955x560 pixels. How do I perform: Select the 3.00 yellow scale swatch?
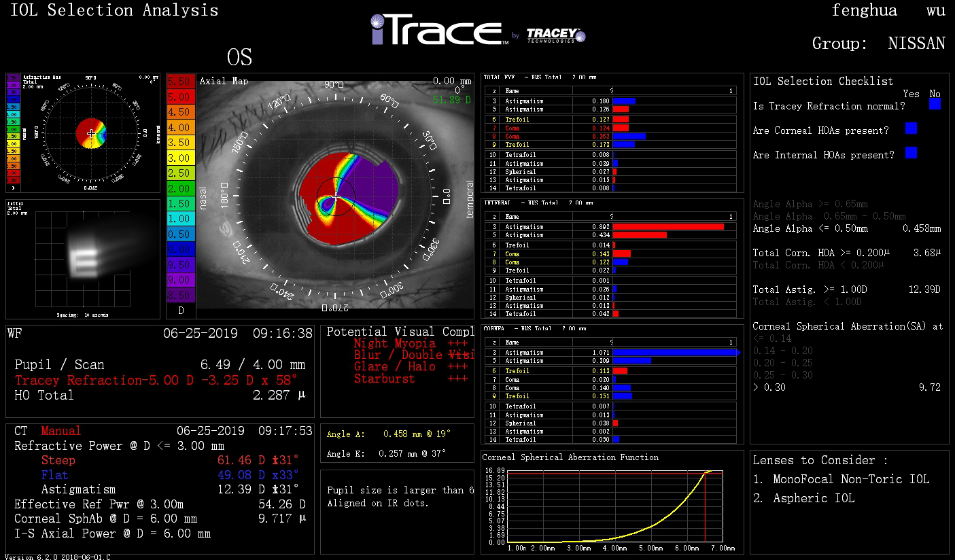pyautogui.click(x=181, y=158)
